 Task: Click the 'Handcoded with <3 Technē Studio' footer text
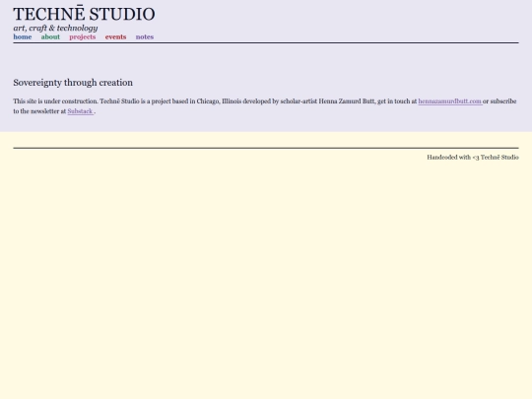[473, 157]
